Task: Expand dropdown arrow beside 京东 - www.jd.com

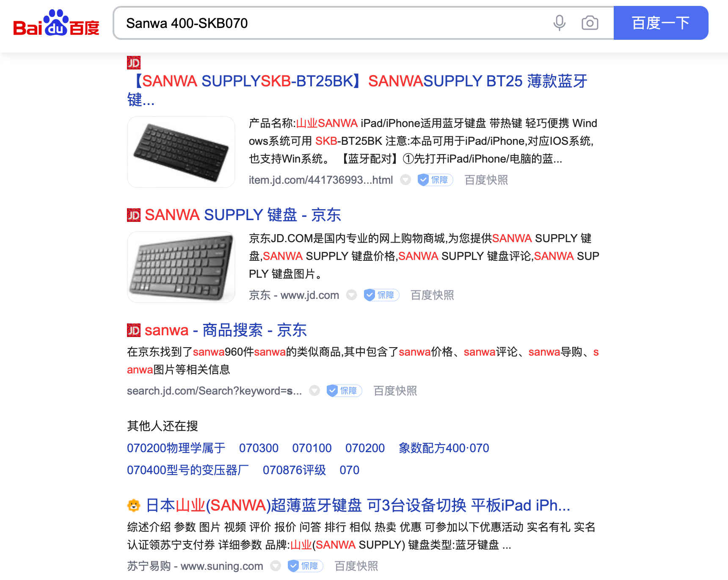Action: click(351, 295)
